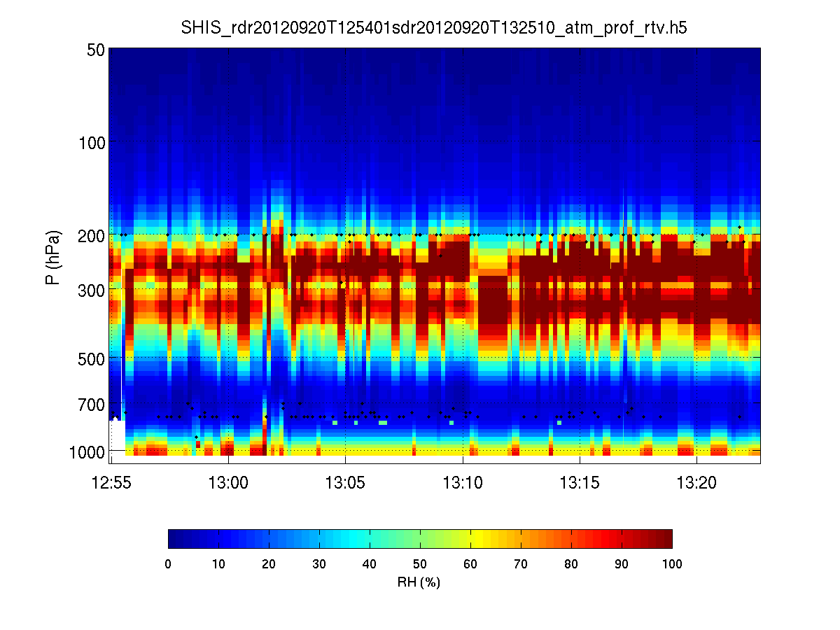Screen dimensions: 840x630
Task: Select the 100 hPa y-axis tick label
Action: (x=87, y=143)
